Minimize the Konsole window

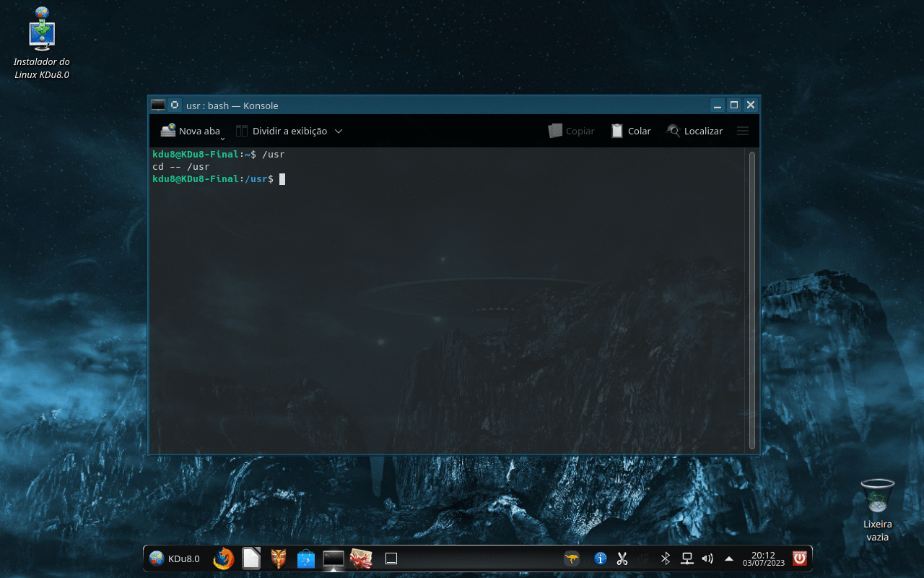718,105
